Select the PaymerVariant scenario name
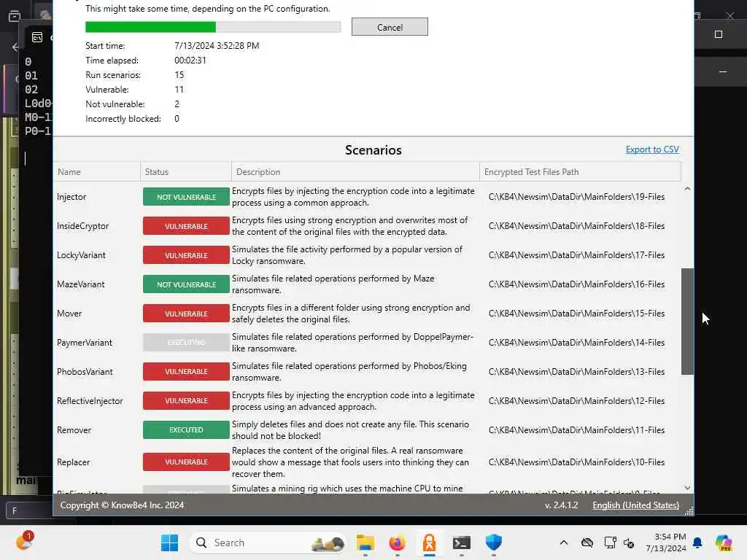This screenshot has width=747, height=560. coord(85,343)
